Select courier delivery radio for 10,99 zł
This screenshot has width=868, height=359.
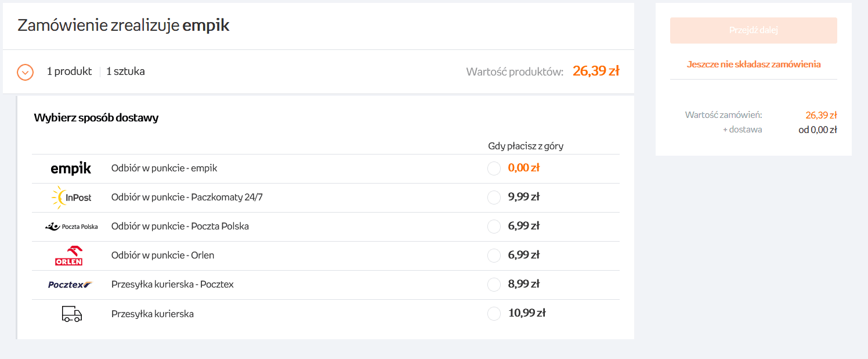pyautogui.click(x=494, y=314)
